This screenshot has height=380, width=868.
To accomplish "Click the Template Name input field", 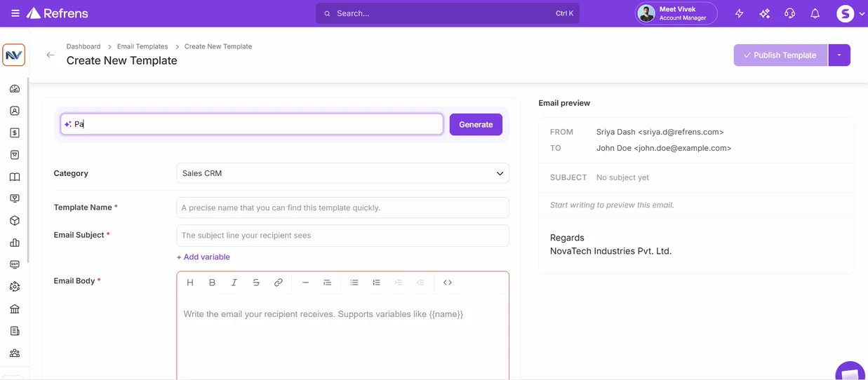I will [342, 208].
